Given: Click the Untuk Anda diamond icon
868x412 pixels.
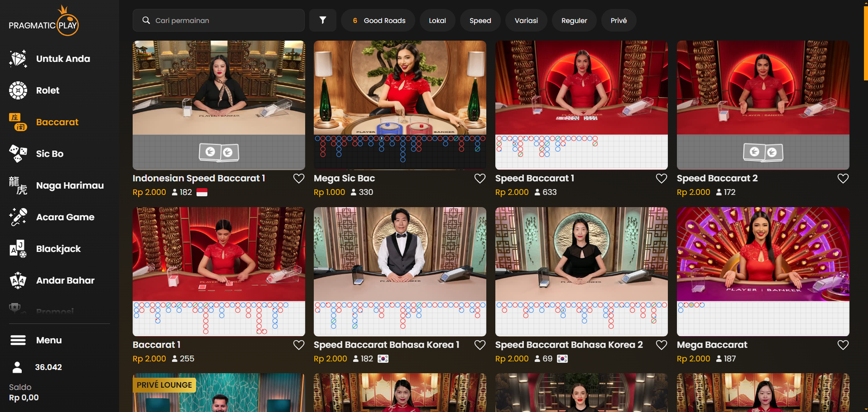Looking at the screenshot, I should [18, 59].
